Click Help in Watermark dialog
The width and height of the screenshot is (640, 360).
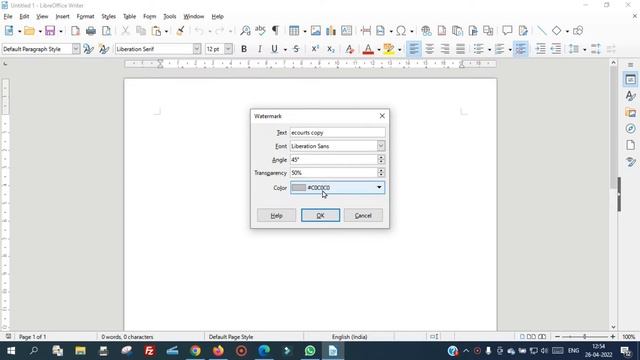coord(276,215)
